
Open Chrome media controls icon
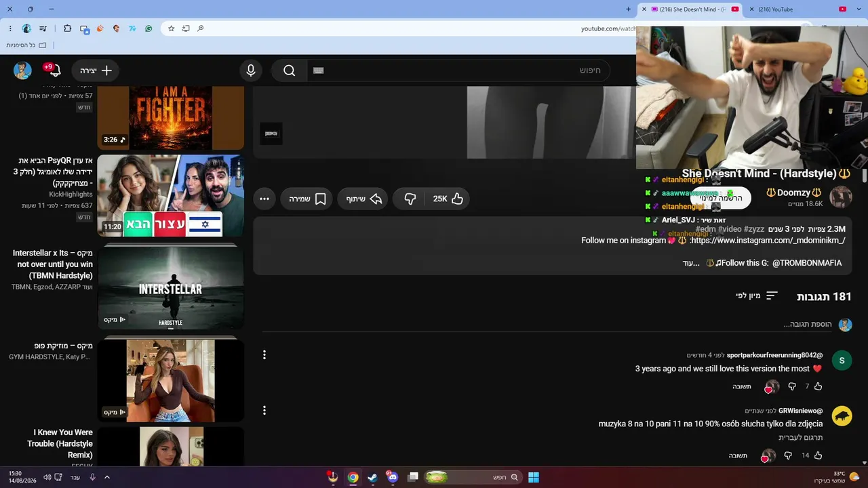[x=43, y=28]
